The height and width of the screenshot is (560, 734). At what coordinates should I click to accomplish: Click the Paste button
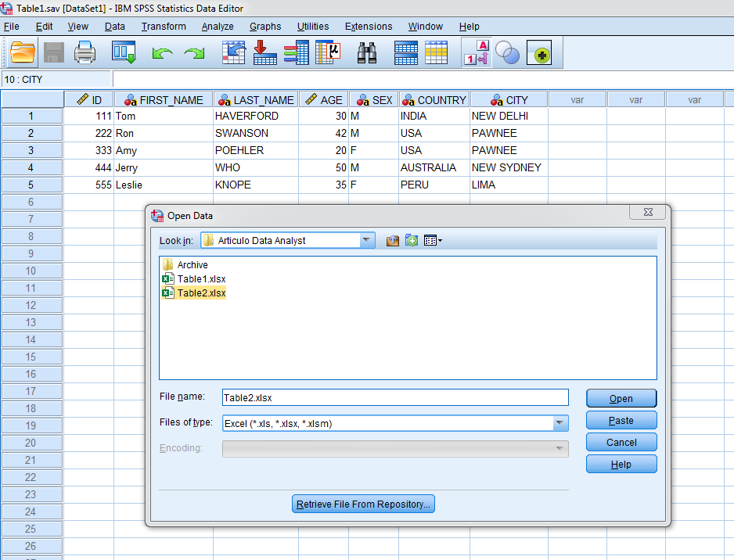[x=621, y=421]
